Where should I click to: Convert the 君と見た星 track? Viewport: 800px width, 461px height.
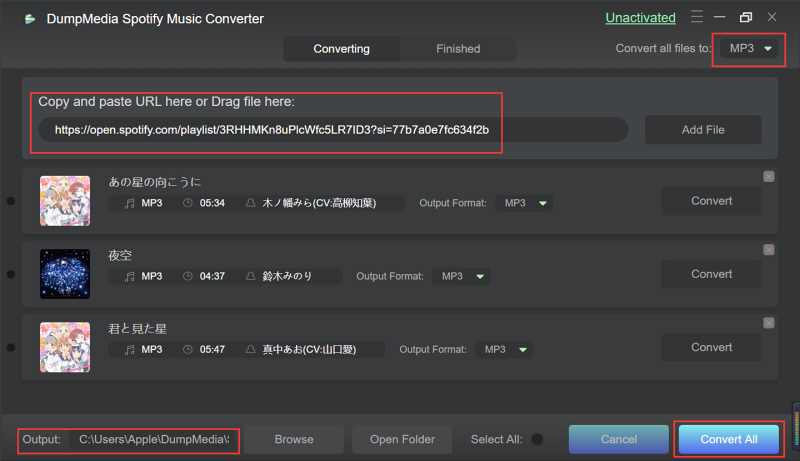click(x=712, y=347)
